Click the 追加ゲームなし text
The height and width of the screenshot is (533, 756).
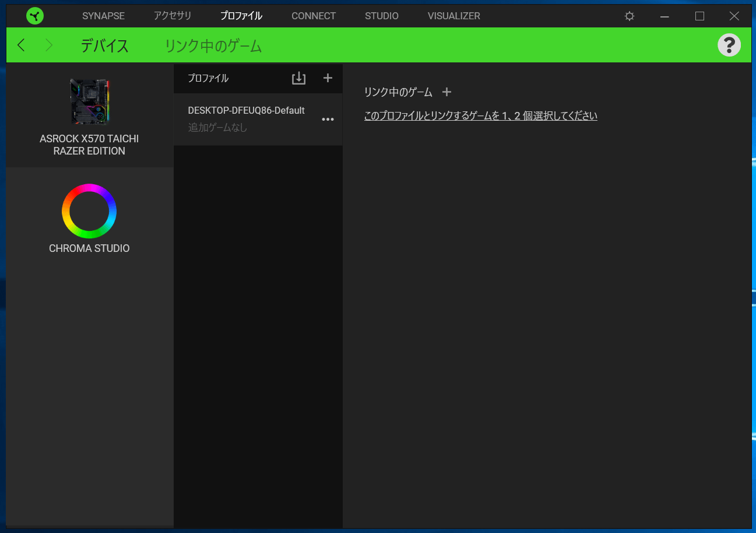tap(217, 127)
